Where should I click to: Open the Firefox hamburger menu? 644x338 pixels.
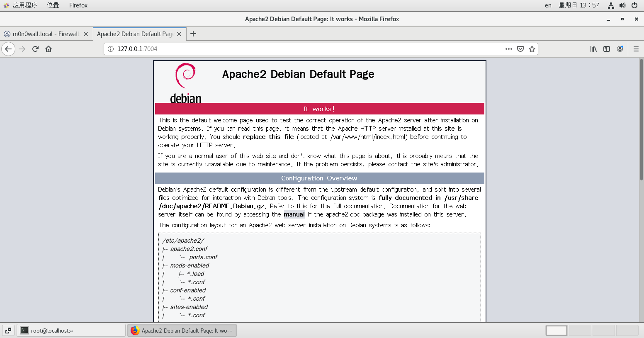tap(636, 49)
